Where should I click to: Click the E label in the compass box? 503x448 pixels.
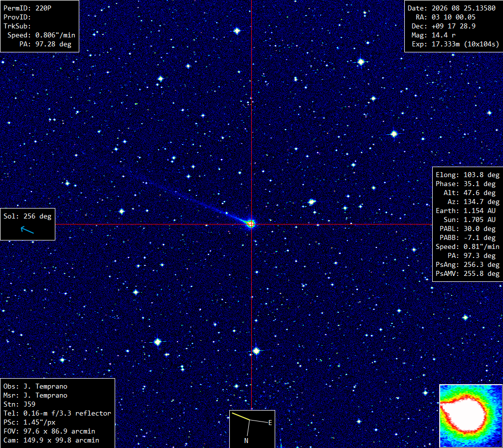(x=270, y=423)
